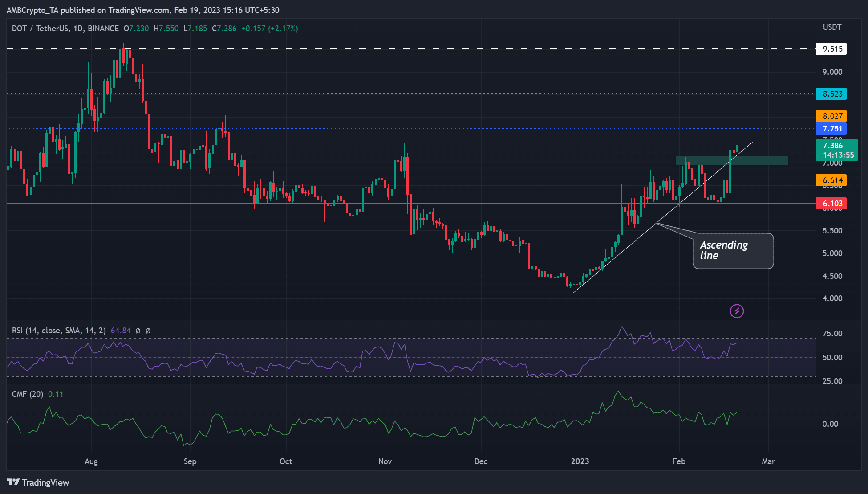Screen dimensions: 868x494
Task: Click the purple lightning bolt icon on the chart
Action: [x=737, y=310]
